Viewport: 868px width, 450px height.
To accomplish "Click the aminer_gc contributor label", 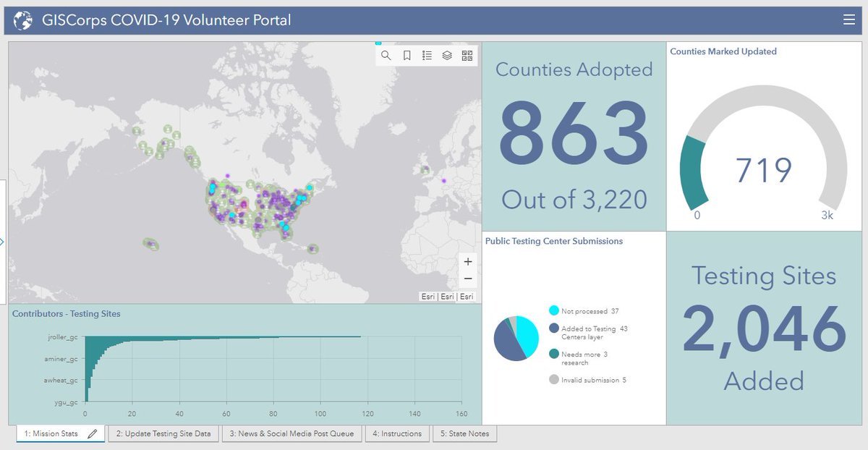I will tap(62, 359).
